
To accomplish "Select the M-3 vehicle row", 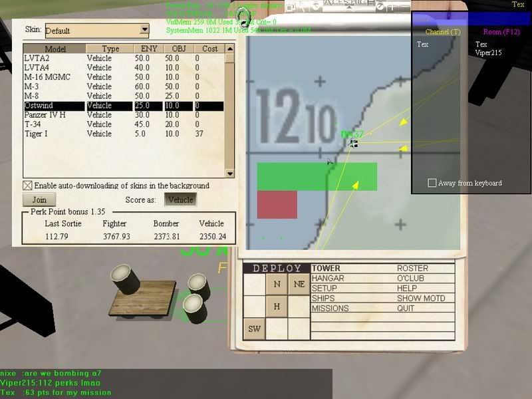I will pyautogui.click(x=124, y=86).
